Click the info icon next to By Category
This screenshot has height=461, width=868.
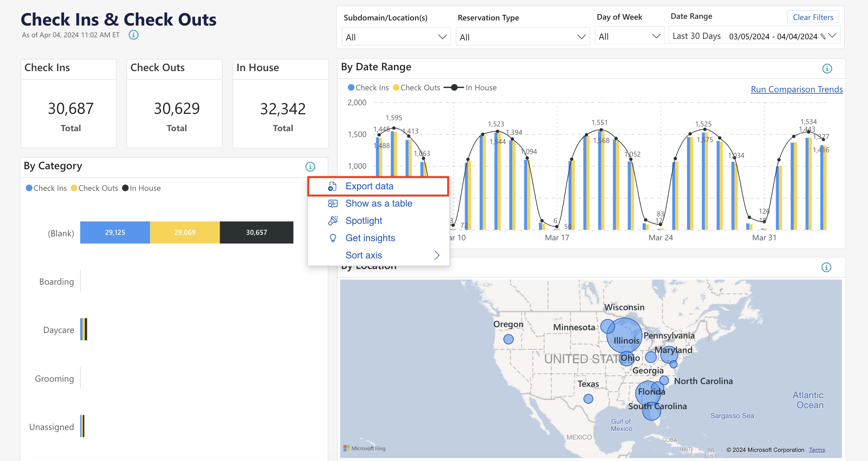(310, 166)
